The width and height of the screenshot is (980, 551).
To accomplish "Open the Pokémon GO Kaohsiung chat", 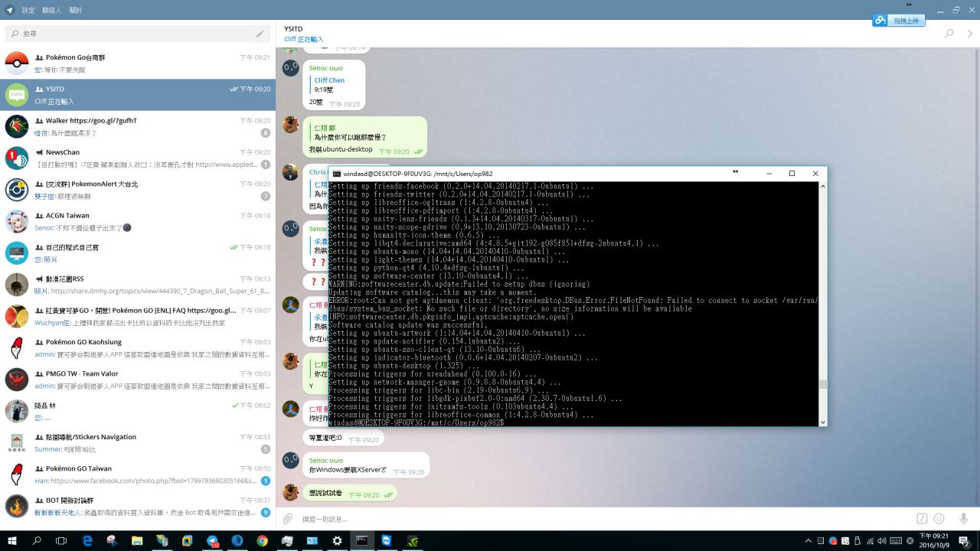I will click(x=138, y=347).
